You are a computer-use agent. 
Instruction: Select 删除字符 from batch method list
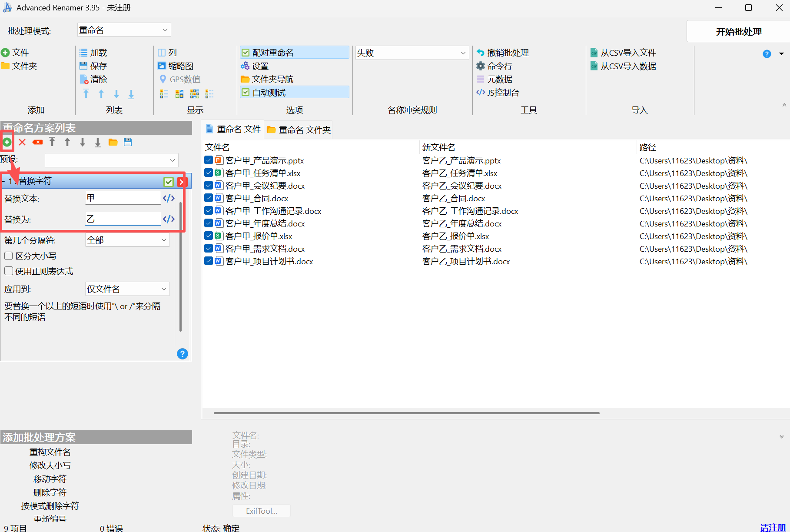coord(50,492)
